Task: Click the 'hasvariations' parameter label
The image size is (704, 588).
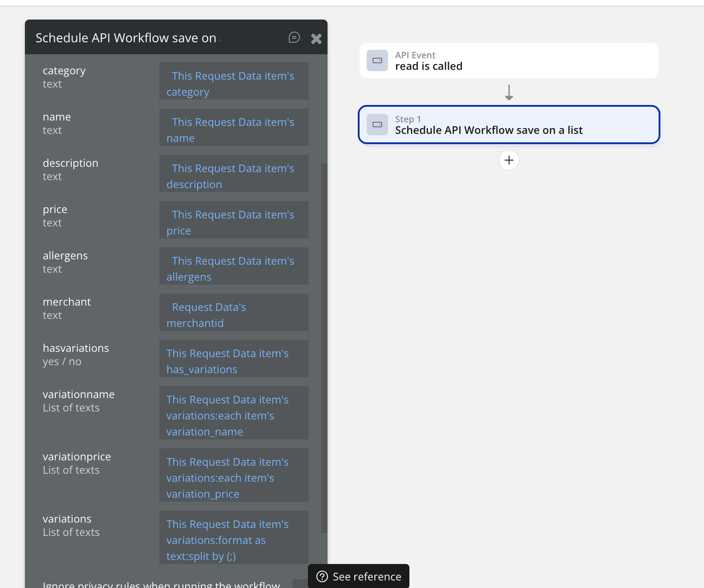Action: click(76, 348)
